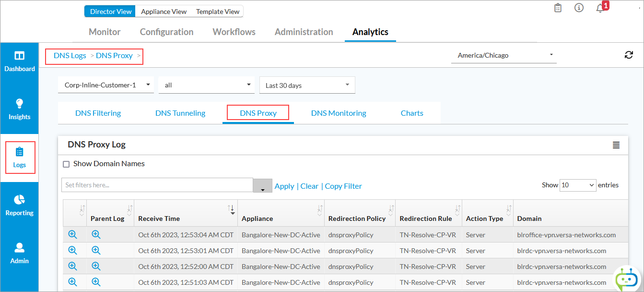Go to Reporting in the sidebar
644x292 pixels.
[x=19, y=206]
